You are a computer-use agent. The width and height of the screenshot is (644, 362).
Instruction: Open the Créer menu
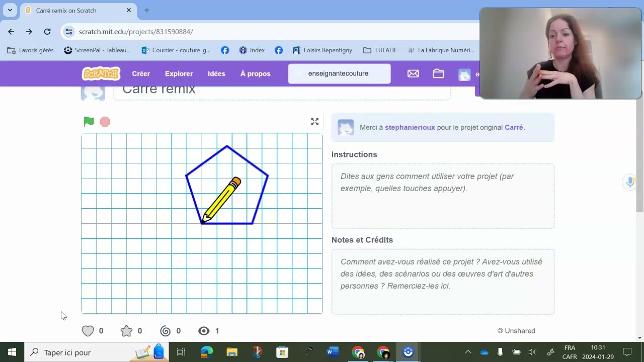[141, 73]
